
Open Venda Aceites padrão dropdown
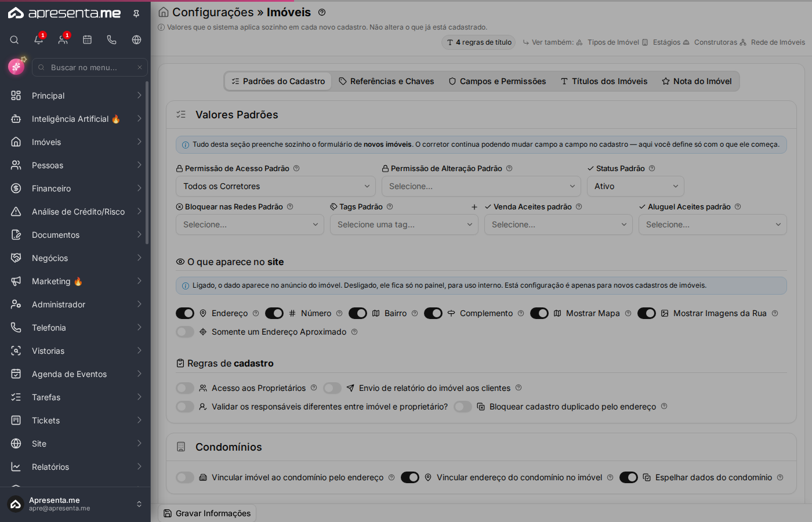559,224
